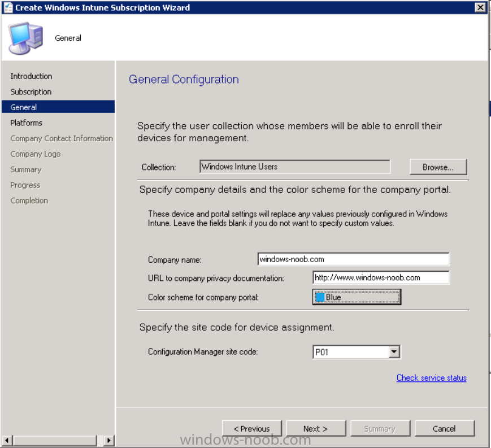Proceed with the Next button
The height and width of the screenshot is (448, 491).
pyautogui.click(x=316, y=429)
